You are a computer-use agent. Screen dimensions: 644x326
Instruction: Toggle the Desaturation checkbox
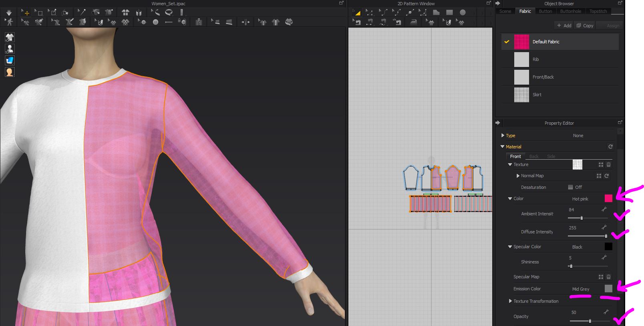click(570, 187)
